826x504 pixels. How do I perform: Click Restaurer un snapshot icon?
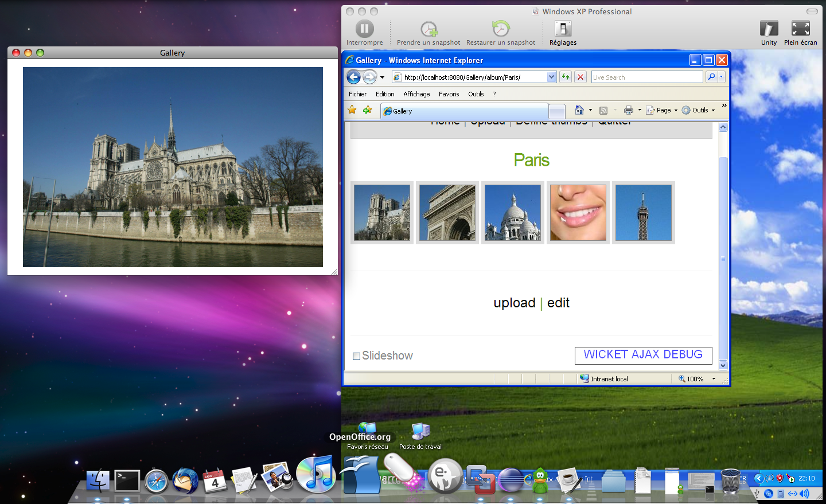[500, 29]
